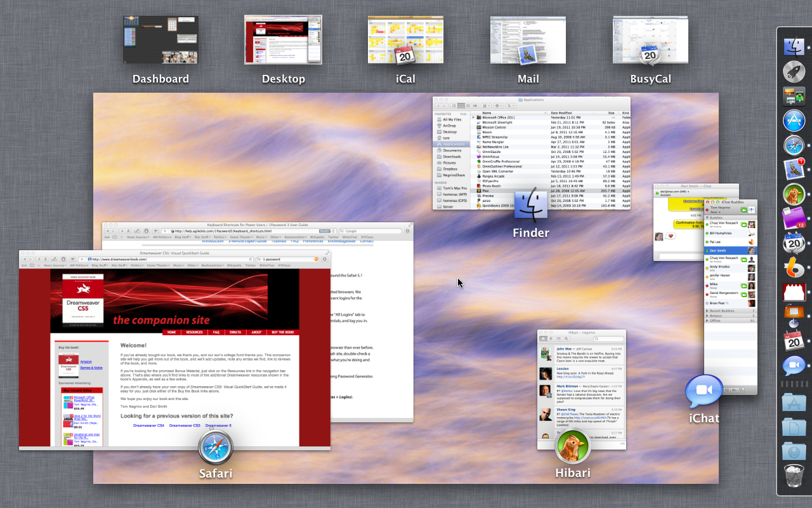Click the large Hibari app badge
The width and height of the screenshot is (812, 508).
pyautogui.click(x=573, y=447)
